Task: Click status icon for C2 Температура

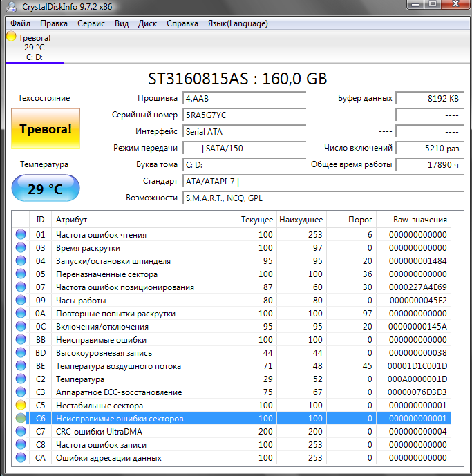Action: 21,379
